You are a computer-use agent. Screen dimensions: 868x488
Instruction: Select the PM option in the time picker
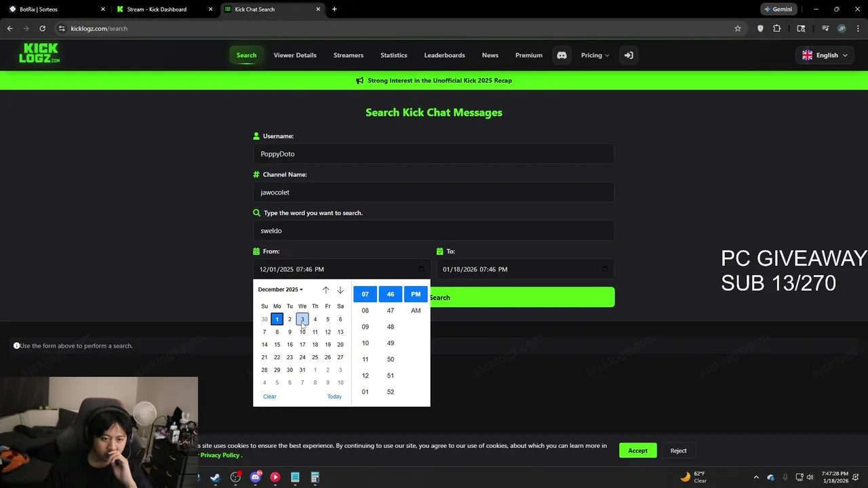coord(416,294)
